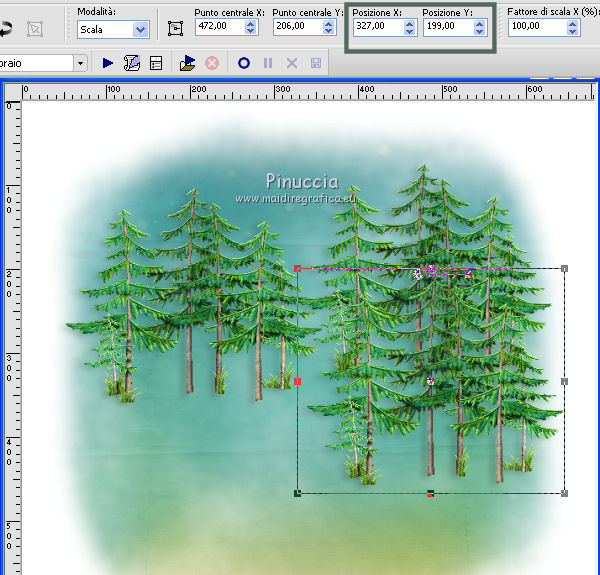Adjust Fattore di scala X stepper
This screenshot has width=600, height=575.
pyautogui.click(x=572, y=28)
